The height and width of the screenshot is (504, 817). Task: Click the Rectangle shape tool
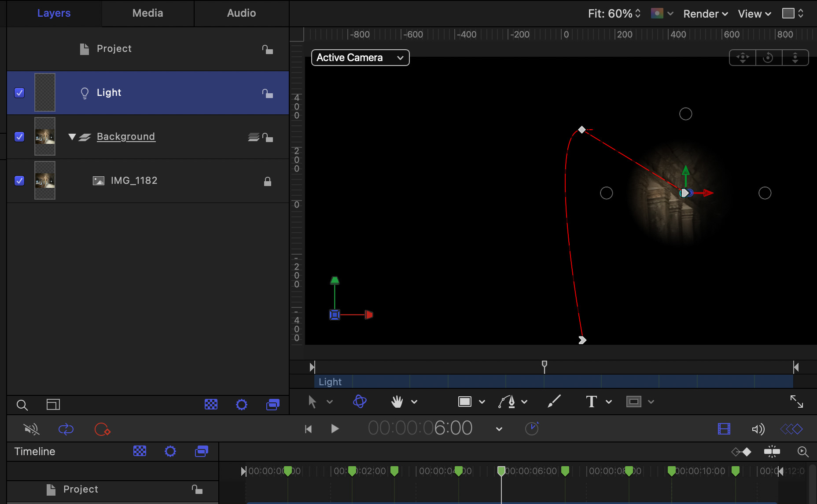click(465, 402)
